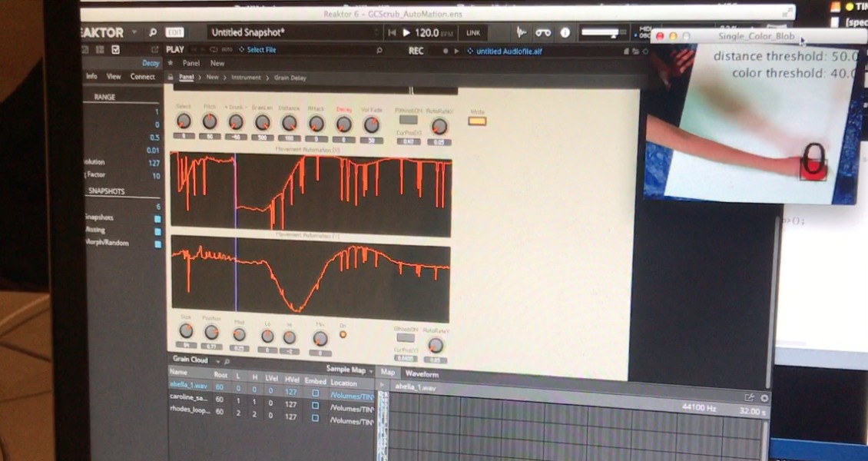Click the tape recorder icon in top toolbar
This screenshot has height=461, width=868.
pos(543,33)
